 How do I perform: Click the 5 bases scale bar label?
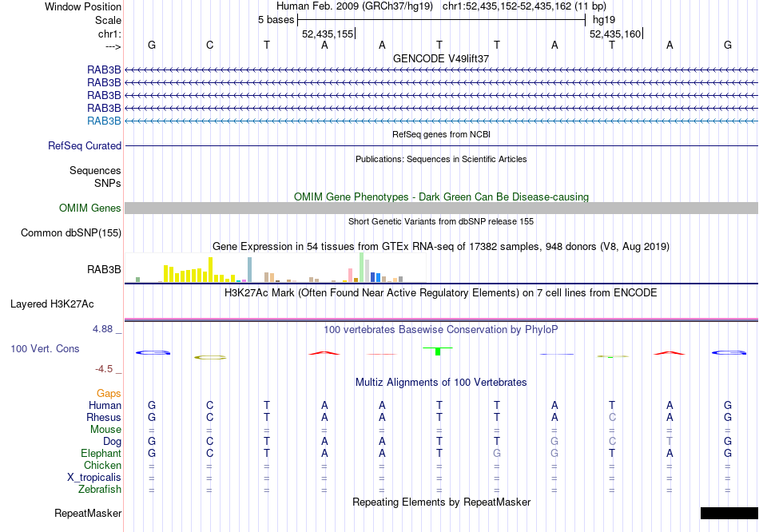coord(276,20)
